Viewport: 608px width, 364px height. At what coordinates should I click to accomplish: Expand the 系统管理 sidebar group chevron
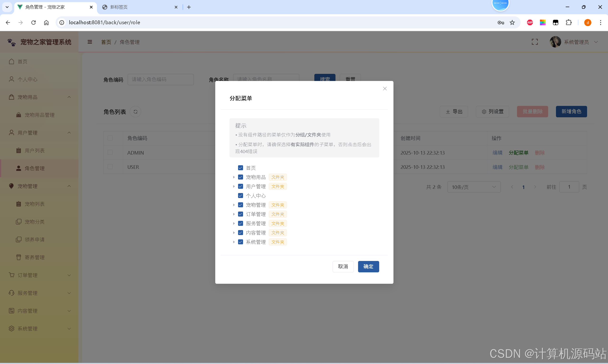click(x=69, y=329)
